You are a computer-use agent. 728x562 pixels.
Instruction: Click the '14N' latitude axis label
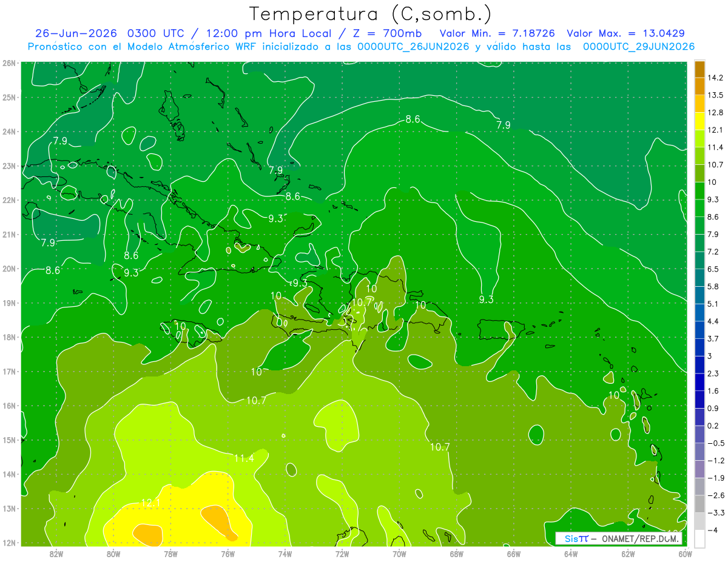[x=8, y=474]
